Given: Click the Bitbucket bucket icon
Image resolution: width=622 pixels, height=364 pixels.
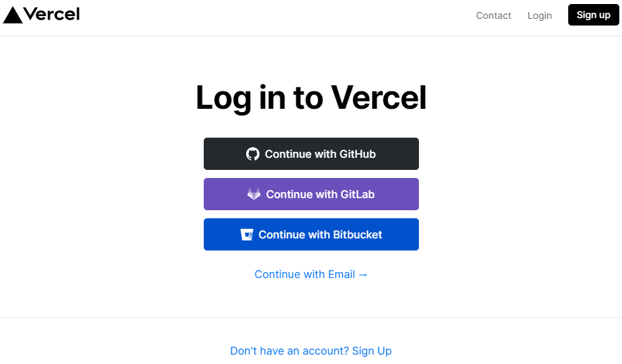Looking at the screenshot, I should (x=247, y=234).
